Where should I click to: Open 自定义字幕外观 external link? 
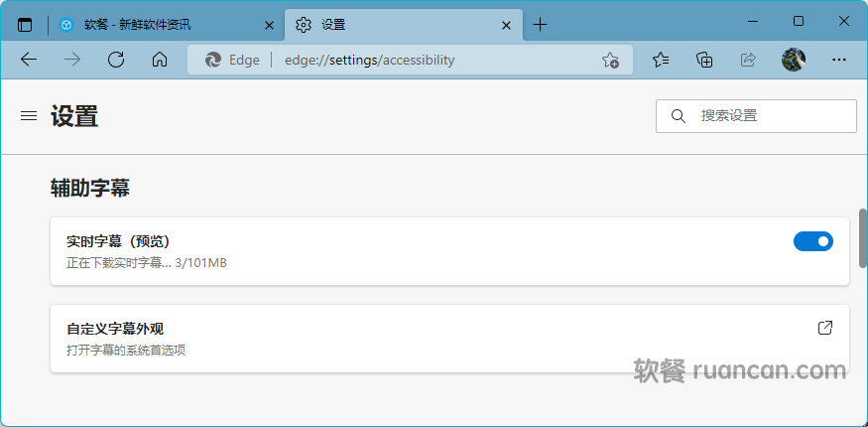click(824, 328)
